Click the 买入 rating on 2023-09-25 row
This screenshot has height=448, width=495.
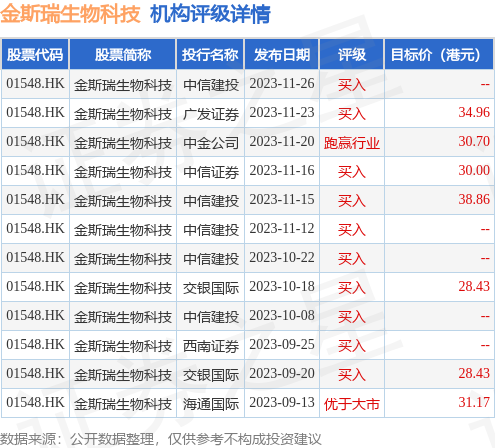pos(352,346)
